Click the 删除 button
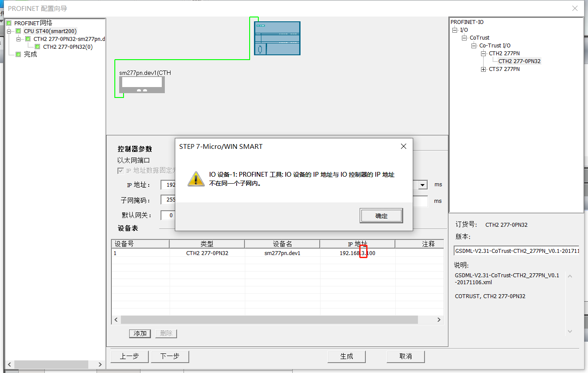This screenshot has height=373, width=588. pos(166,333)
